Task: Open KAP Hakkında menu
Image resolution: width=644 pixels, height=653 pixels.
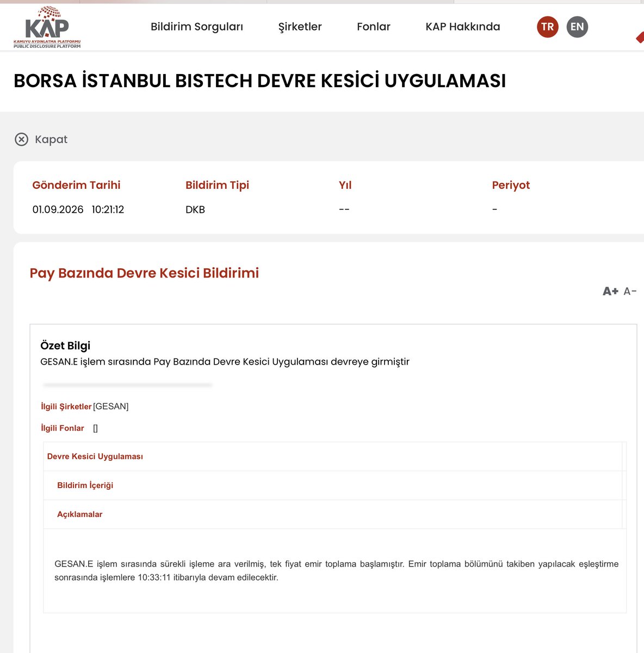Action: [x=463, y=27]
